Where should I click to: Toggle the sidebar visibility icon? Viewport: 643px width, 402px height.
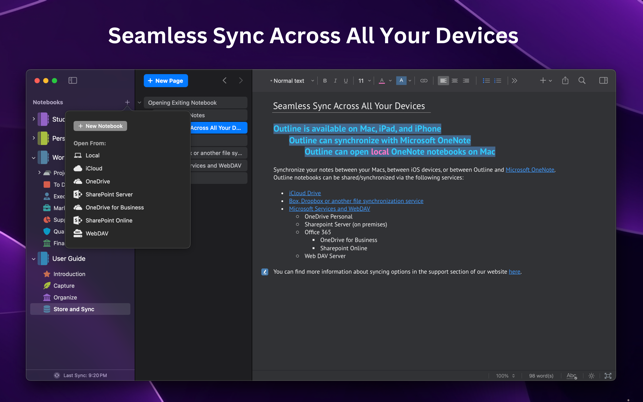pyautogui.click(x=73, y=80)
